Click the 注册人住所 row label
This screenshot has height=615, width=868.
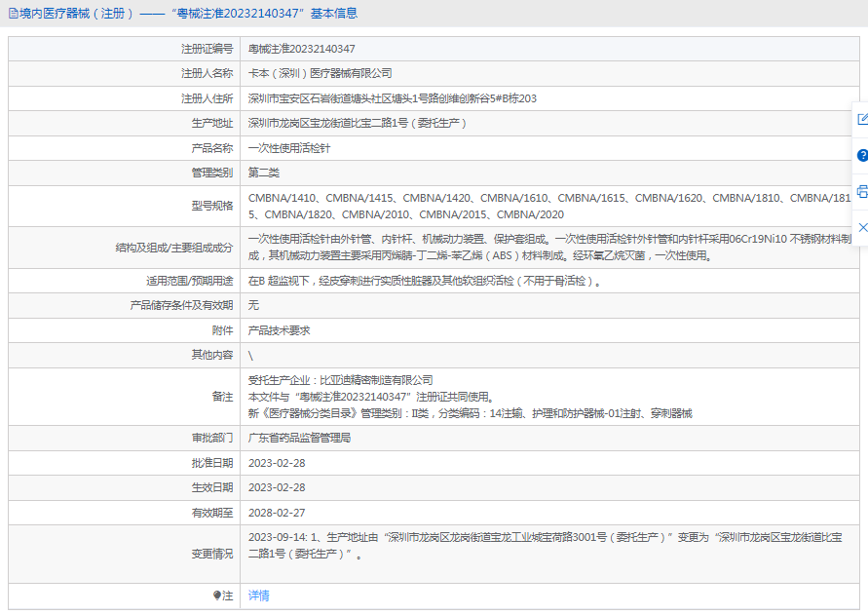tap(208, 98)
